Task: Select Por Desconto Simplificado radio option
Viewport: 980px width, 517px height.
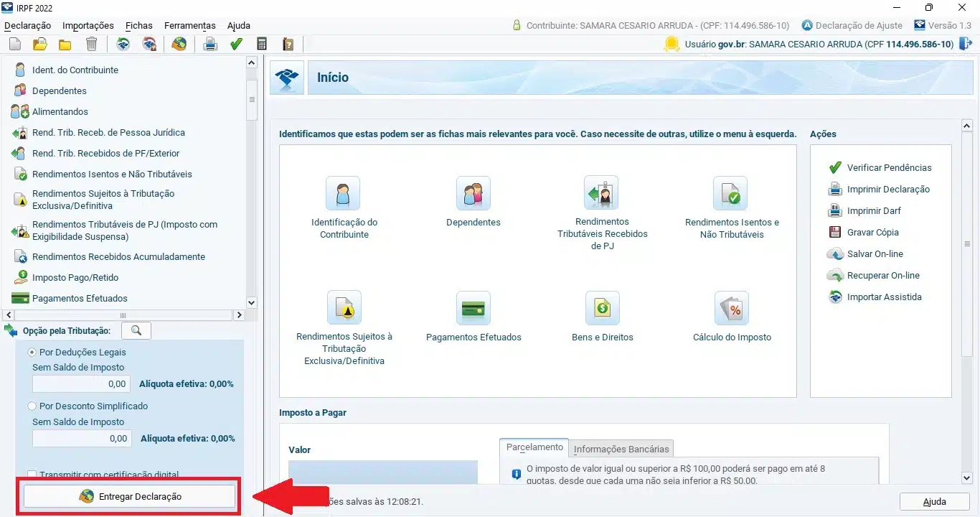Action: click(32, 406)
